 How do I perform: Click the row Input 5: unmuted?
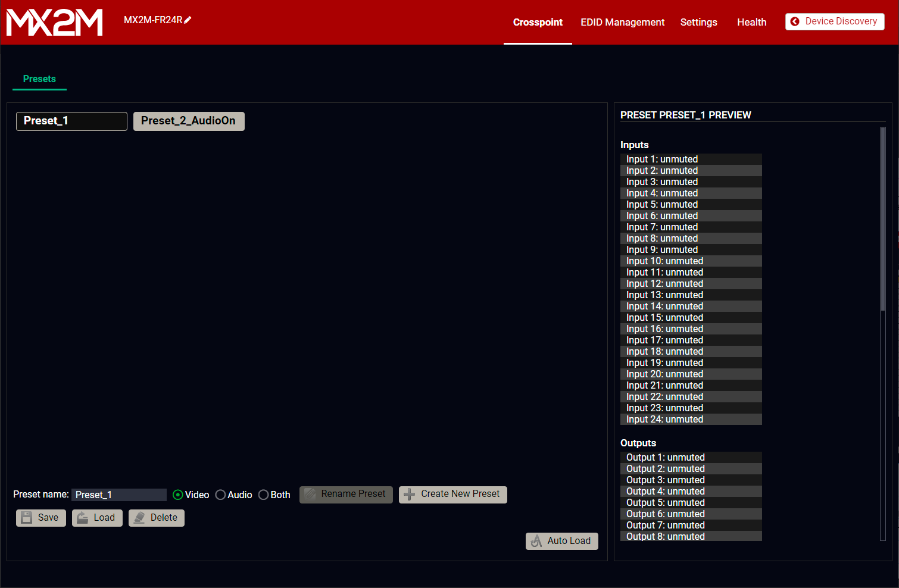click(x=691, y=205)
